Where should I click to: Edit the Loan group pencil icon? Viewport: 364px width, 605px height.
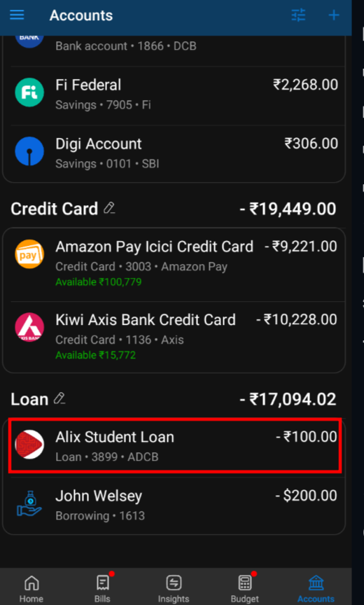pos(59,398)
